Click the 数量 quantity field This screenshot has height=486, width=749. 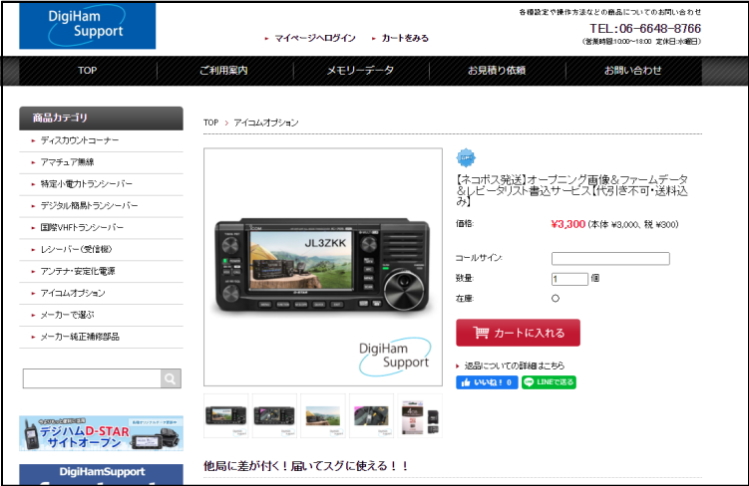[569, 279]
